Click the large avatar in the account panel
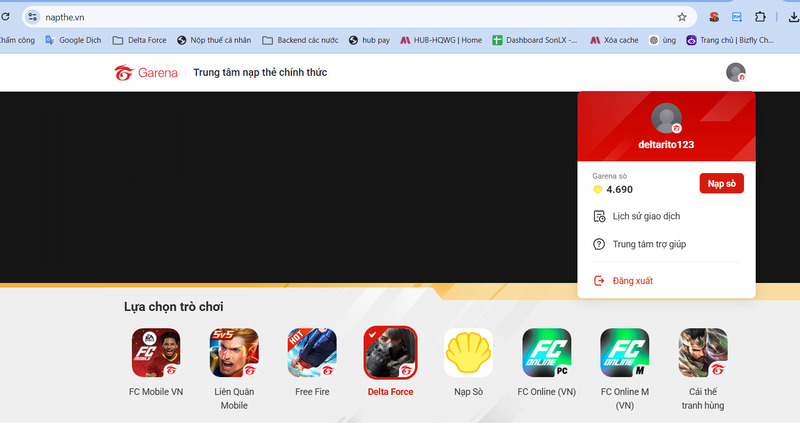The width and height of the screenshot is (800, 427). [x=666, y=118]
